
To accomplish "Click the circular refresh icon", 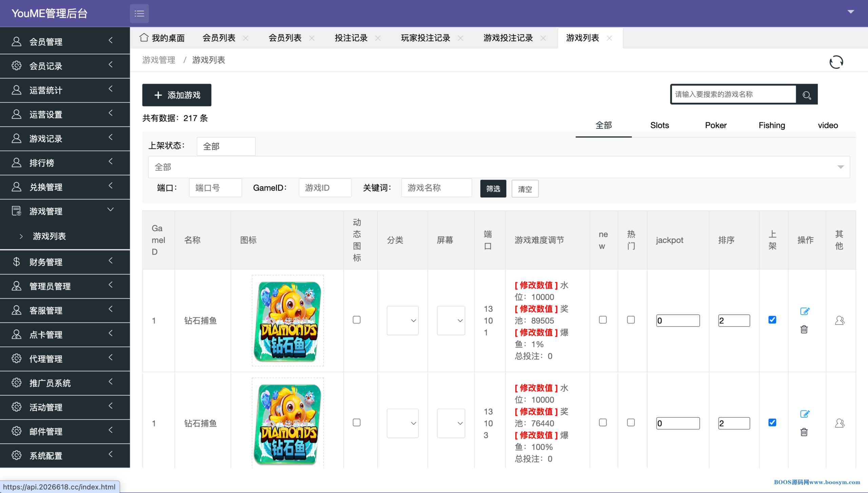I will pyautogui.click(x=836, y=62).
